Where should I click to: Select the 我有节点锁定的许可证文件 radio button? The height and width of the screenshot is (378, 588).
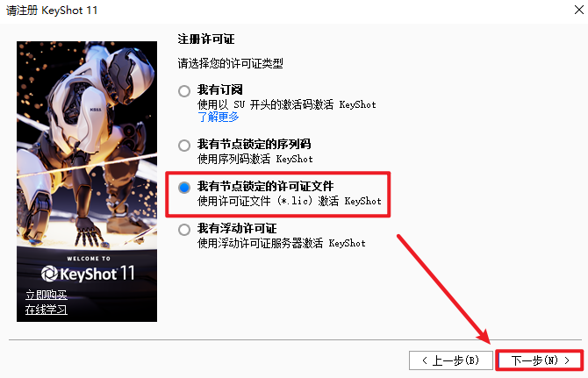click(x=184, y=188)
